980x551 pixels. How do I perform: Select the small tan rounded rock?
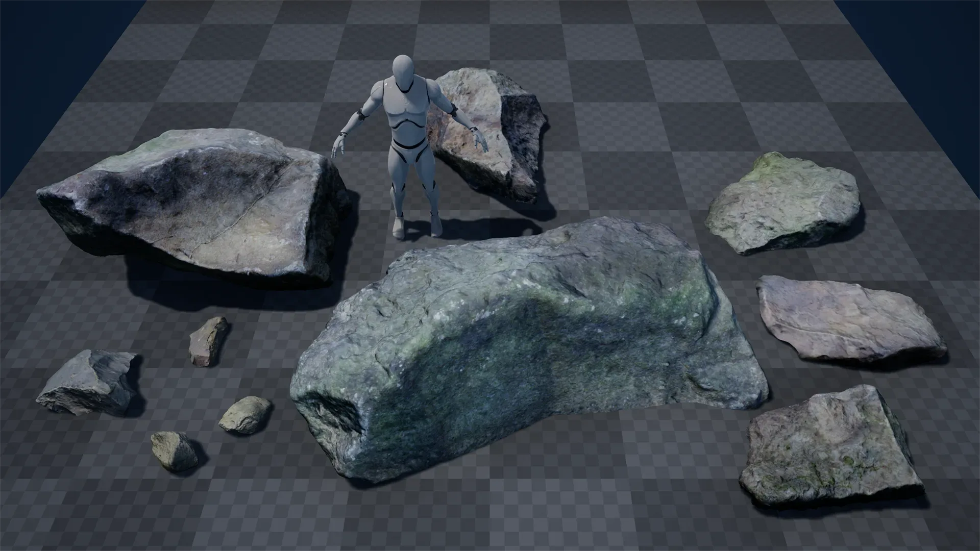tap(246, 414)
